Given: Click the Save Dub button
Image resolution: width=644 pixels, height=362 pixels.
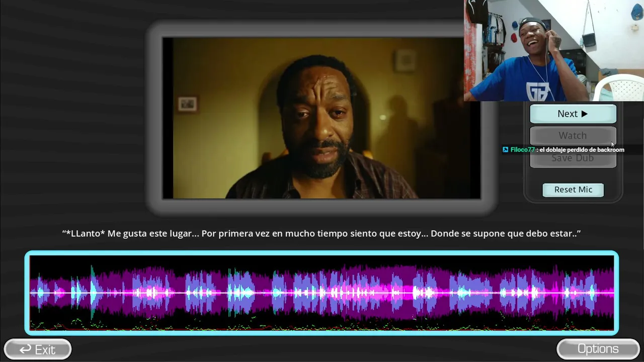Looking at the screenshot, I should pyautogui.click(x=573, y=158).
